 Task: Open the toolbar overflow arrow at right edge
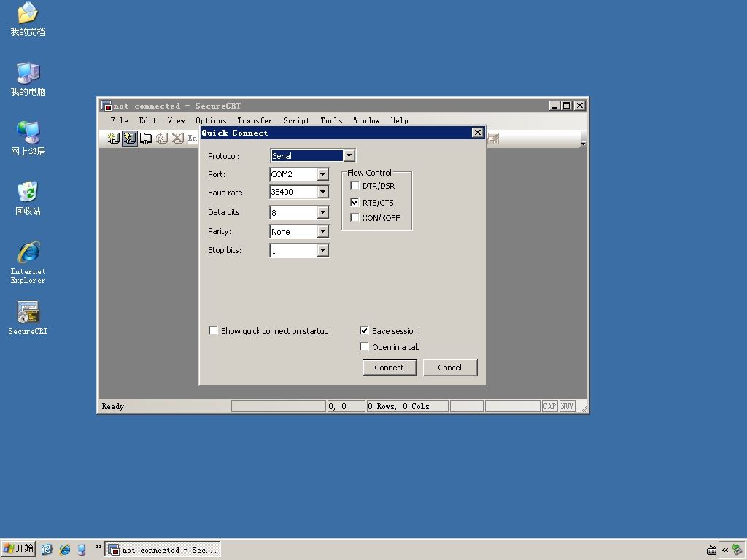(583, 142)
